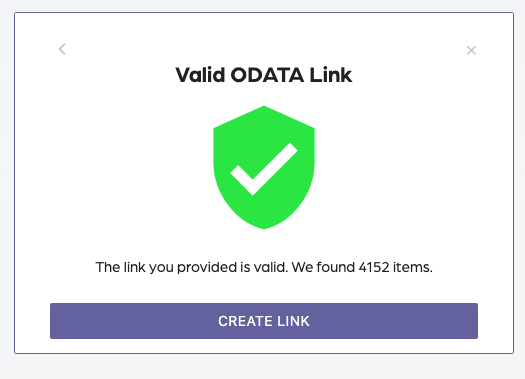The image size is (525, 379).
Task: Click the word Link in the heading
Action: coord(330,75)
